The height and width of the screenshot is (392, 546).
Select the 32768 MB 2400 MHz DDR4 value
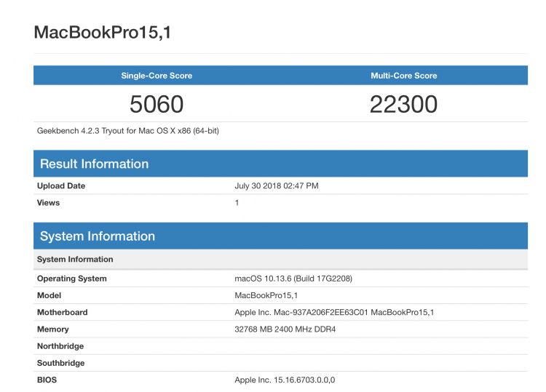[x=285, y=329]
